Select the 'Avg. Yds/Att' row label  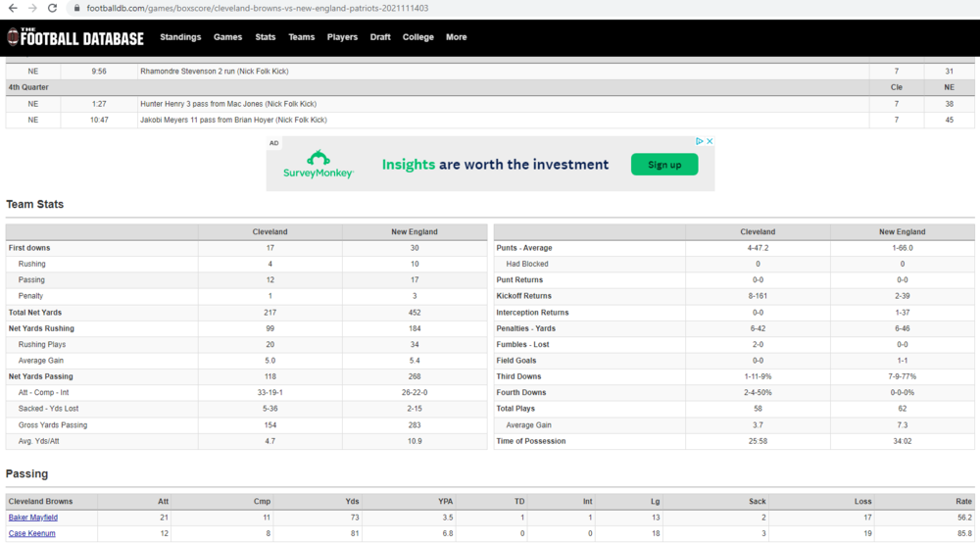click(39, 441)
